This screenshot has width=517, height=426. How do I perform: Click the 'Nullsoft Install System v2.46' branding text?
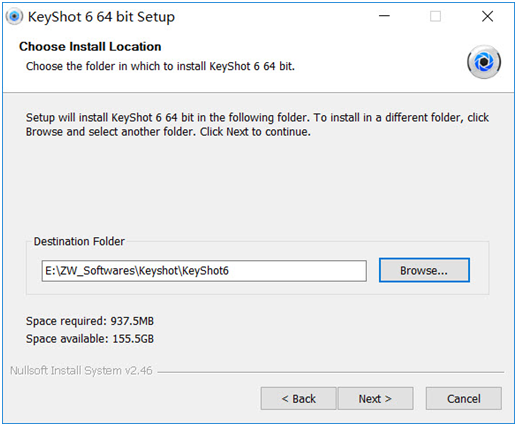tap(81, 371)
